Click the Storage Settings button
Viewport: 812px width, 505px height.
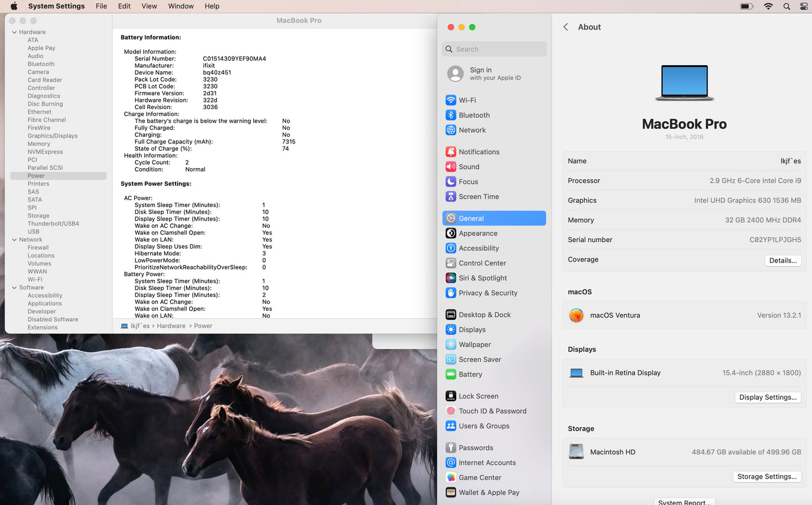(x=766, y=476)
